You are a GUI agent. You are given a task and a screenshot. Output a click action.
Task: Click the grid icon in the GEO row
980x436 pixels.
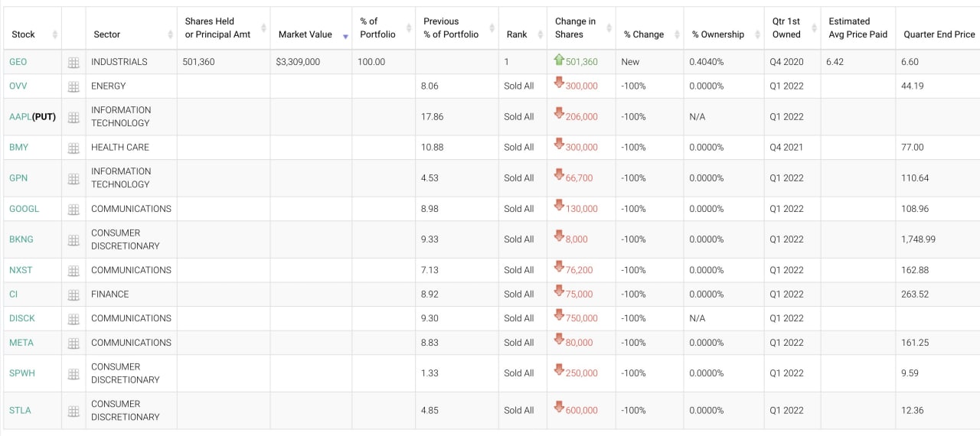73,63
